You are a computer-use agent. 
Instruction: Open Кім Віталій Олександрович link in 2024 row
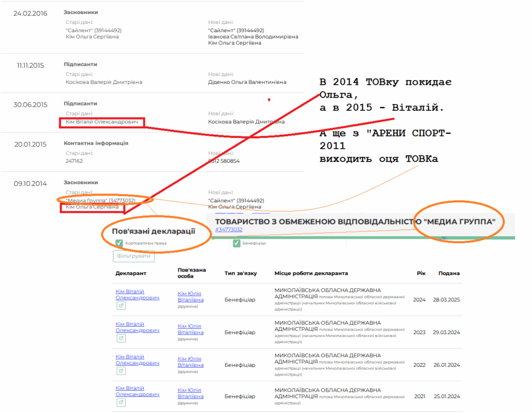tap(137, 294)
